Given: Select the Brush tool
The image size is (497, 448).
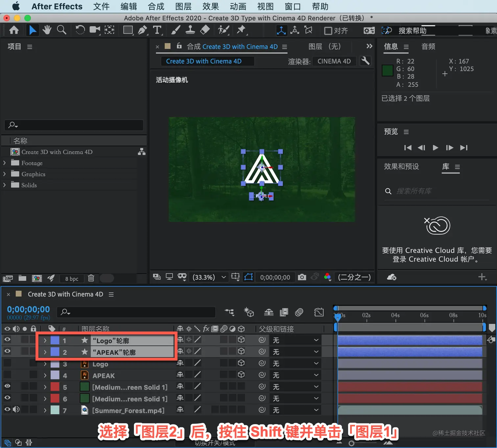Looking at the screenshot, I should 176,30.
